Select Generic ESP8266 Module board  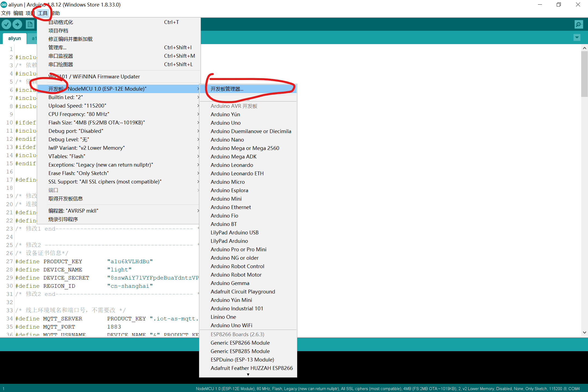click(240, 343)
